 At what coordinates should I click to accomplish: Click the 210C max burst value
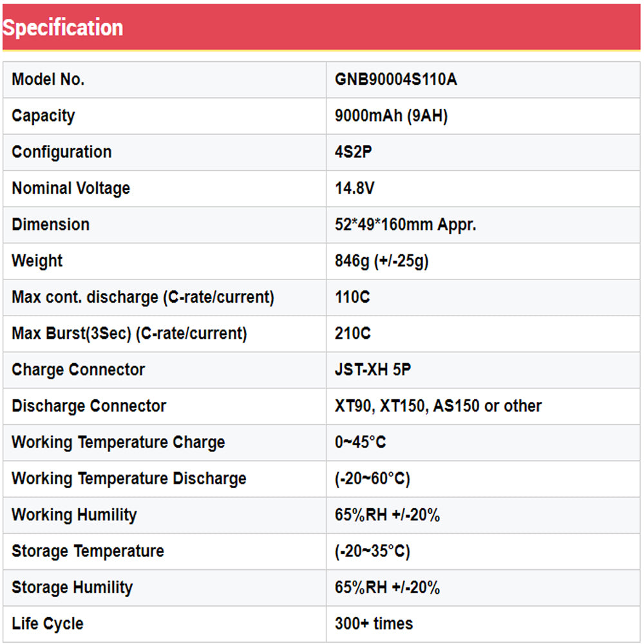click(352, 334)
